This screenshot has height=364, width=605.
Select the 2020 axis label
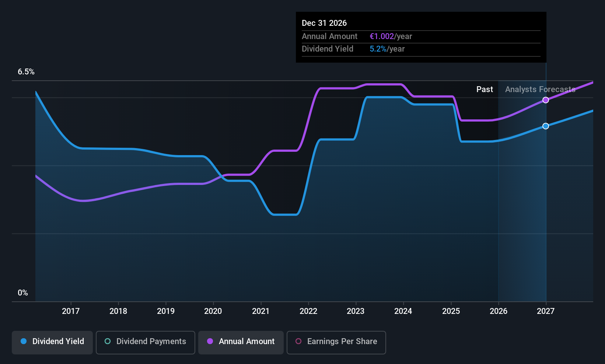213,311
